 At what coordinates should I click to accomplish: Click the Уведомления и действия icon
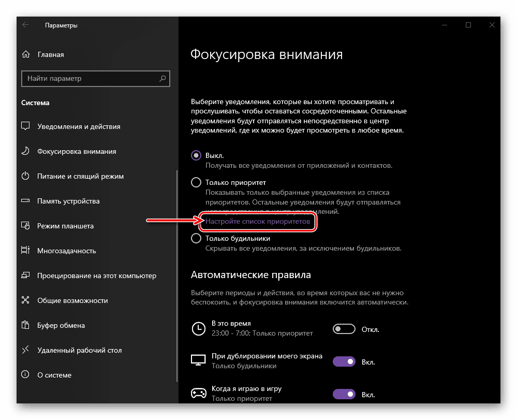coord(25,126)
